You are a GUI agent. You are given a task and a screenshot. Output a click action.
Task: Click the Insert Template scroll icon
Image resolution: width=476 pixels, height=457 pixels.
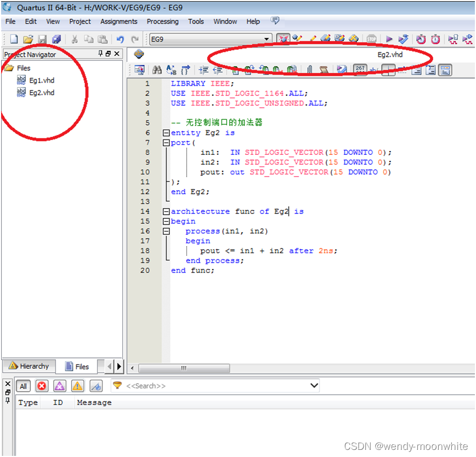click(324, 70)
